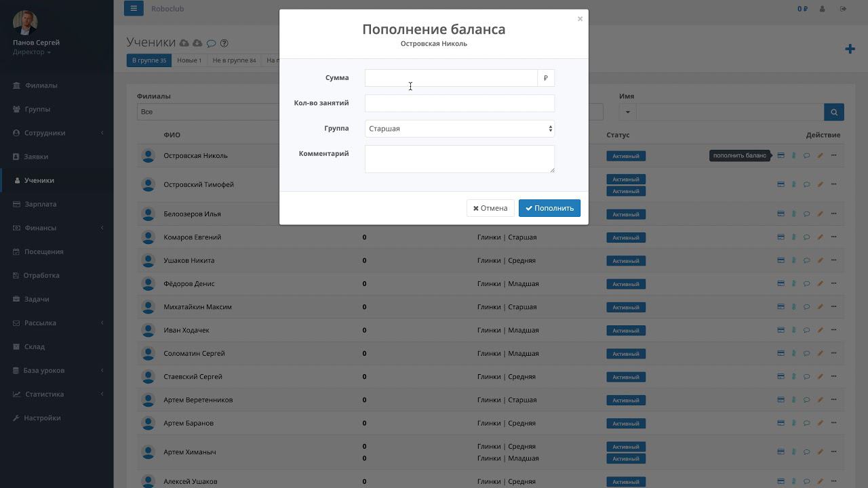
Task: Click avatar icon of Комаров Евгений
Action: point(149,237)
